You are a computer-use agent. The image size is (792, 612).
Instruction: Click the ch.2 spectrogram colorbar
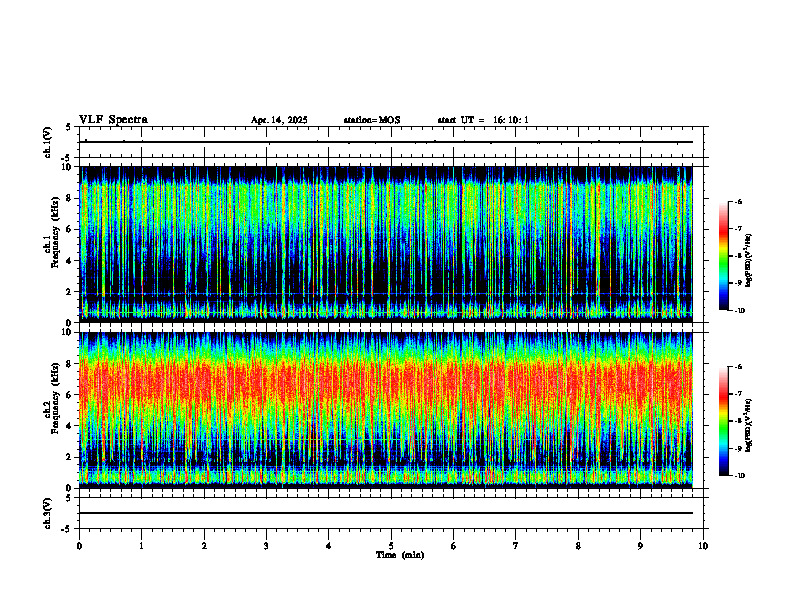click(723, 421)
